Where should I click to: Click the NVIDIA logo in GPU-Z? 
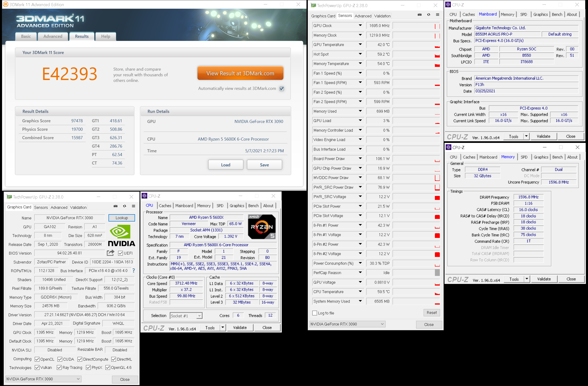click(x=122, y=235)
